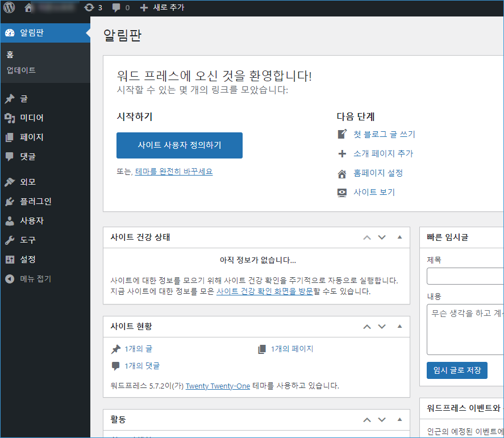This screenshot has height=438, width=504.
Task: Click the comment bubble icon beside 댓글
Action: (x=10, y=156)
